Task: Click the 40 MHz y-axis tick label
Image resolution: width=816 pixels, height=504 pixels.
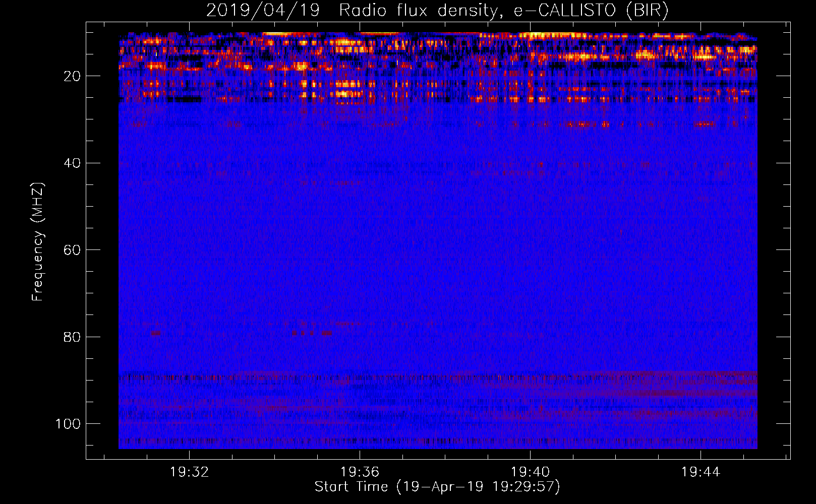Action: click(72, 163)
